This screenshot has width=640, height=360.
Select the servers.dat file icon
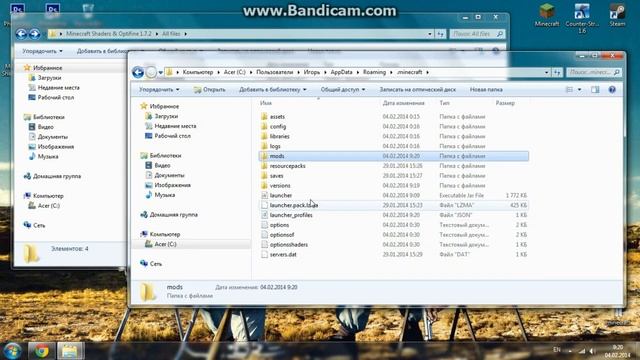(x=264, y=254)
